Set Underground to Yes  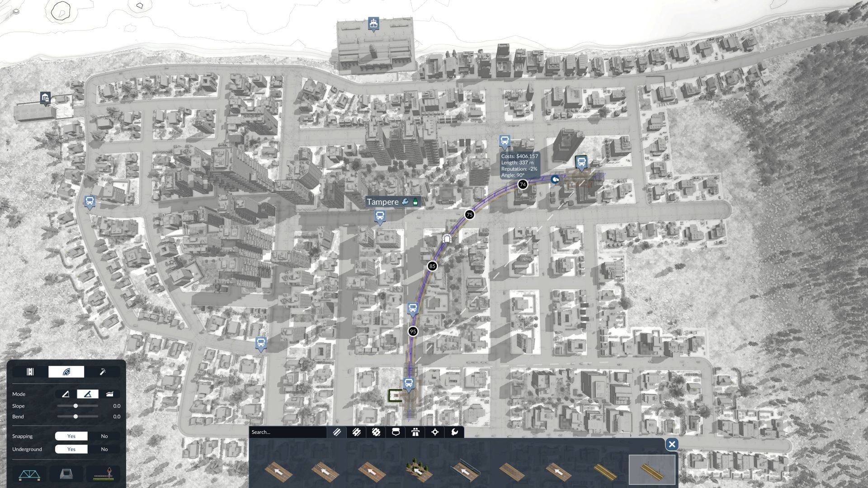point(71,449)
